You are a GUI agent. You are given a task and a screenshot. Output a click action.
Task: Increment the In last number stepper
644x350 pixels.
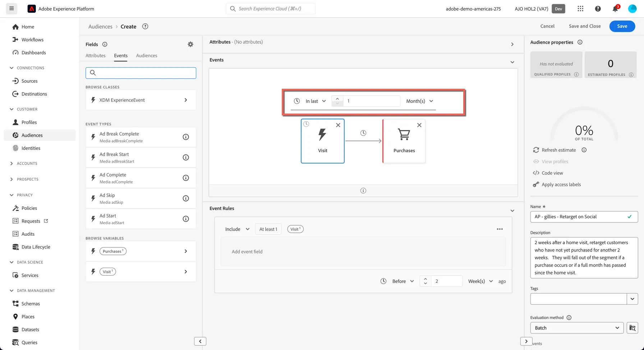coord(337,98)
